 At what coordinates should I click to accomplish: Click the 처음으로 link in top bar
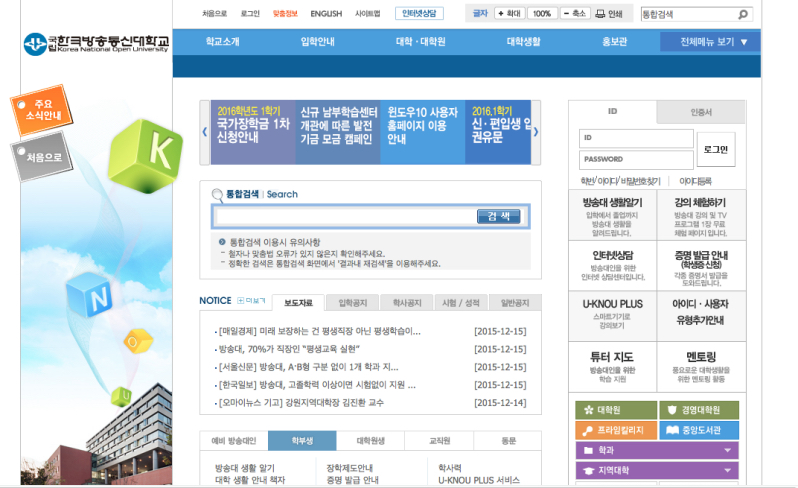click(x=214, y=14)
